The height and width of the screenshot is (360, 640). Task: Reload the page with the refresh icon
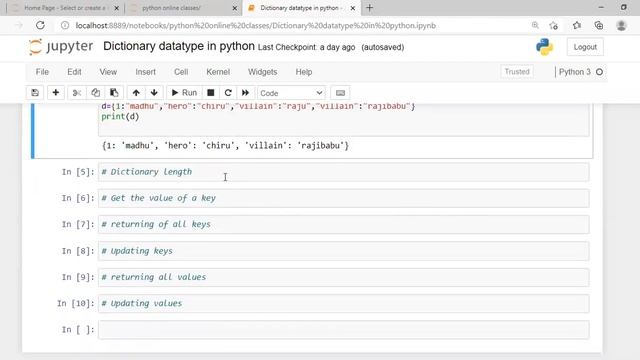[40, 25]
